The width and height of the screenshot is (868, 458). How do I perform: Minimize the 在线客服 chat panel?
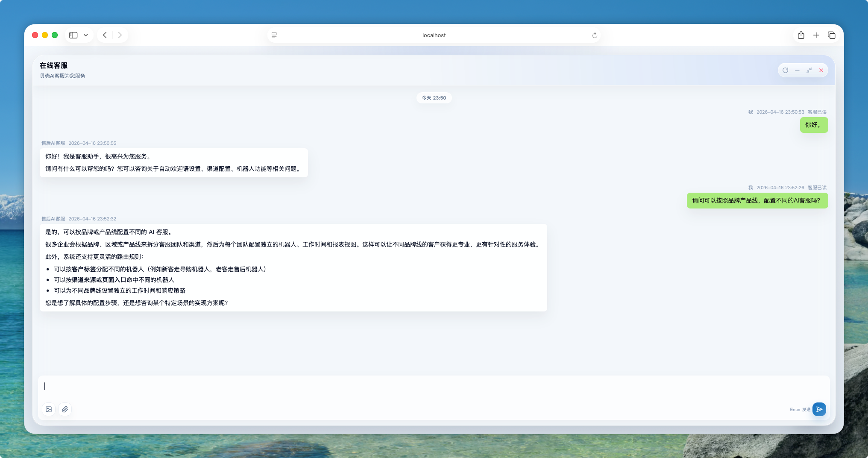pos(797,70)
